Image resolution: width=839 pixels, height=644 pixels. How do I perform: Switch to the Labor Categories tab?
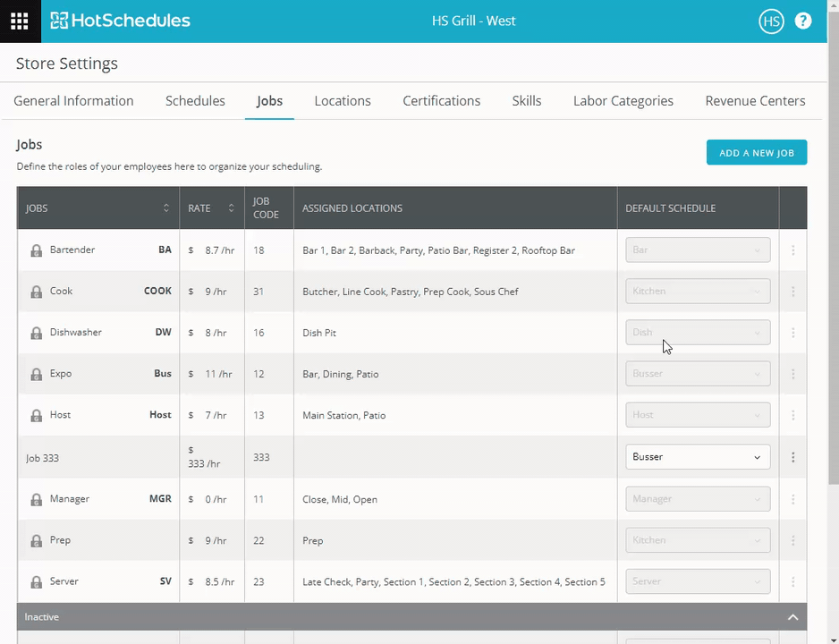623,101
